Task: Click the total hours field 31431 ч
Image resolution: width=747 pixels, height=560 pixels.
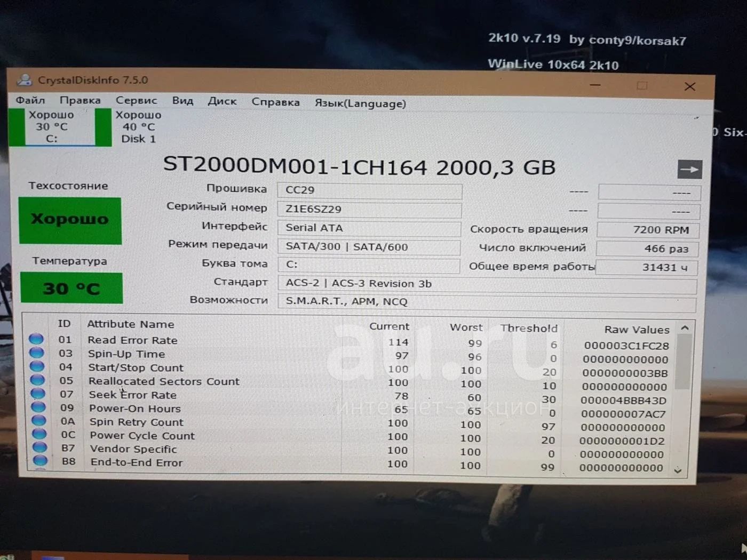Action: [x=646, y=267]
